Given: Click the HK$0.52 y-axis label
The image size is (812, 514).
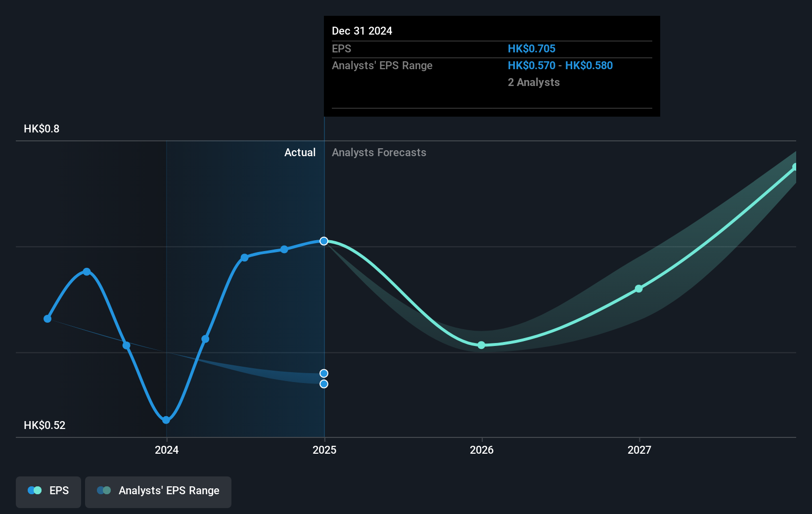Looking at the screenshot, I should [45, 426].
